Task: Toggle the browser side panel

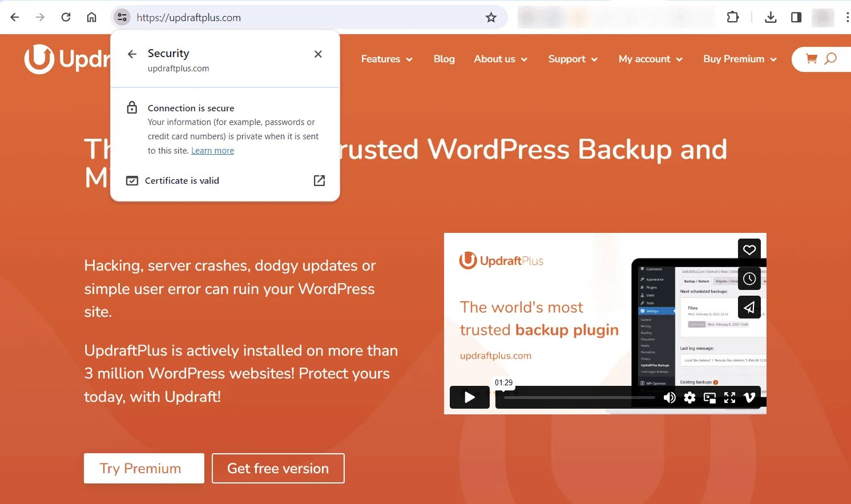Action: [796, 17]
